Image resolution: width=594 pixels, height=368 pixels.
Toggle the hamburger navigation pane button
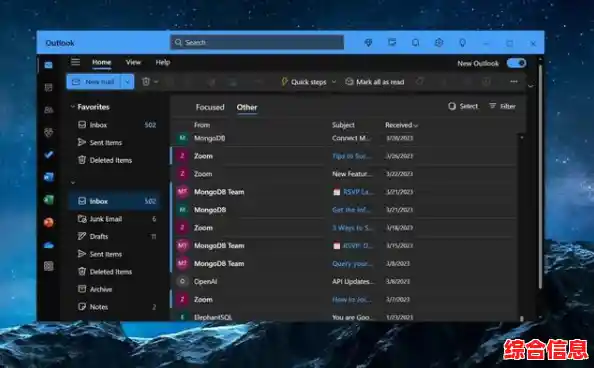click(76, 62)
